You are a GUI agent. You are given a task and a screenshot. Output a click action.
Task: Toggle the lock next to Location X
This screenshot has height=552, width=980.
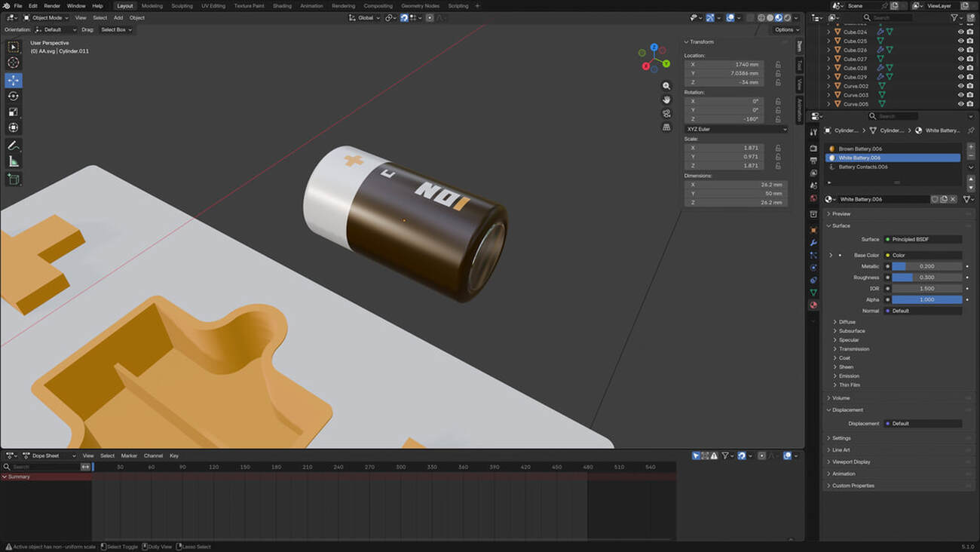(x=778, y=65)
